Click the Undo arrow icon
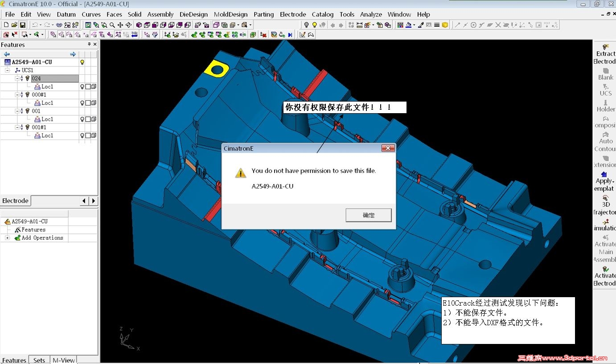This screenshot has width=616, height=364. pyautogui.click(x=35, y=25)
